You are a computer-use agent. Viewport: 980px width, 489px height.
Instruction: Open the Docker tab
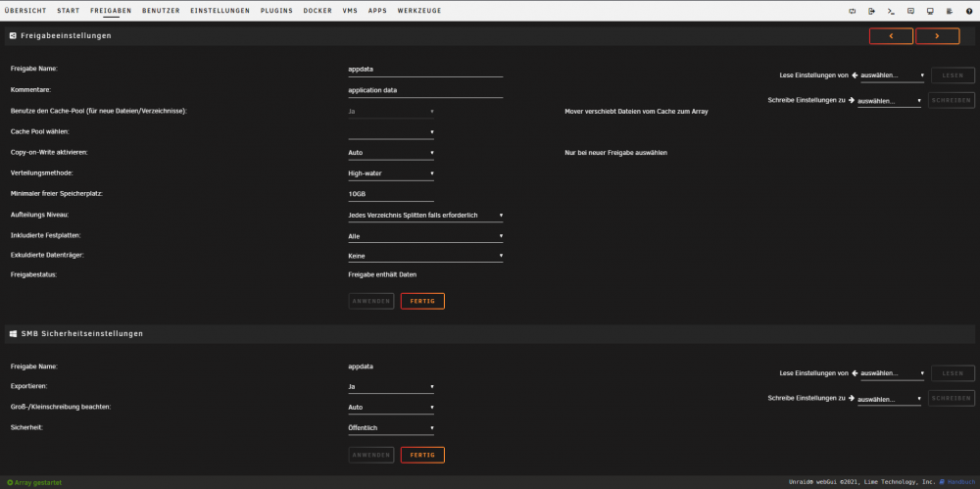[318, 11]
